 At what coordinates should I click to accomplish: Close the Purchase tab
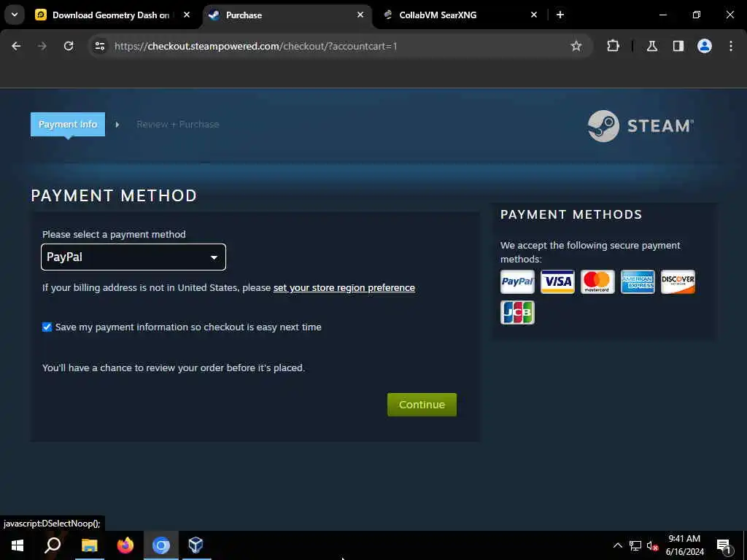click(360, 15)
